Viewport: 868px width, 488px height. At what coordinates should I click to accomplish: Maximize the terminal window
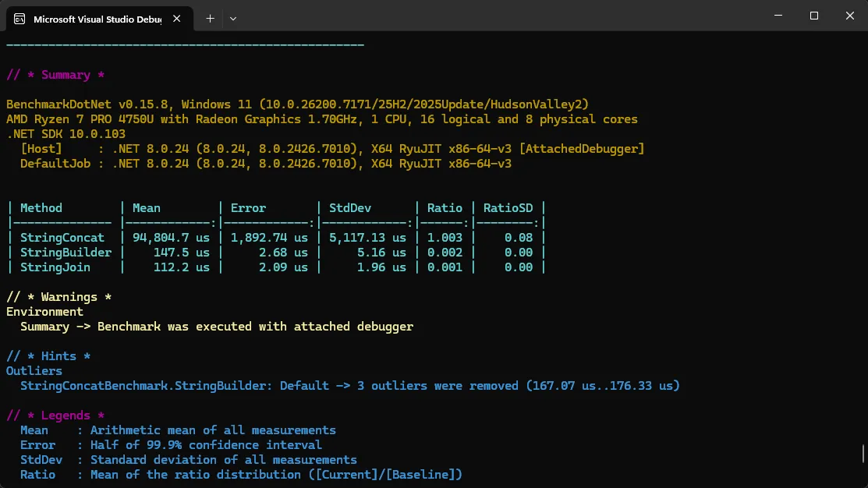tap(814, 16)
